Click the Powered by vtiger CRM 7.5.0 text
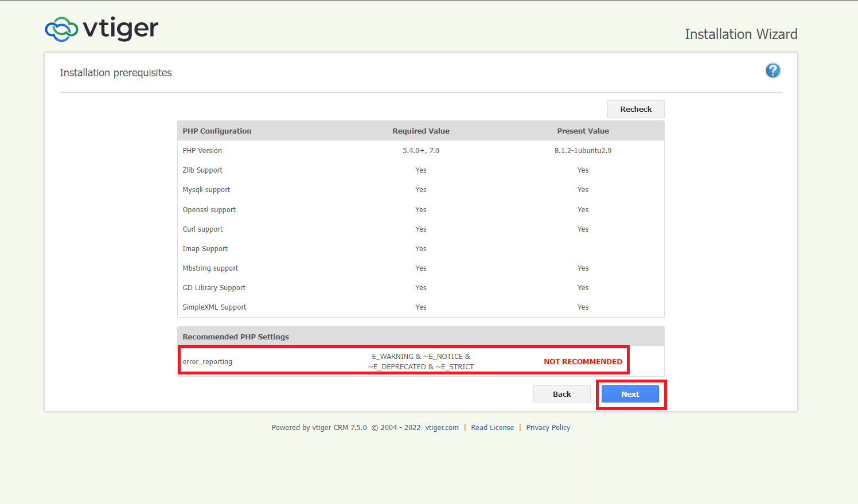The image size is (858, 504). coord(319,428)
